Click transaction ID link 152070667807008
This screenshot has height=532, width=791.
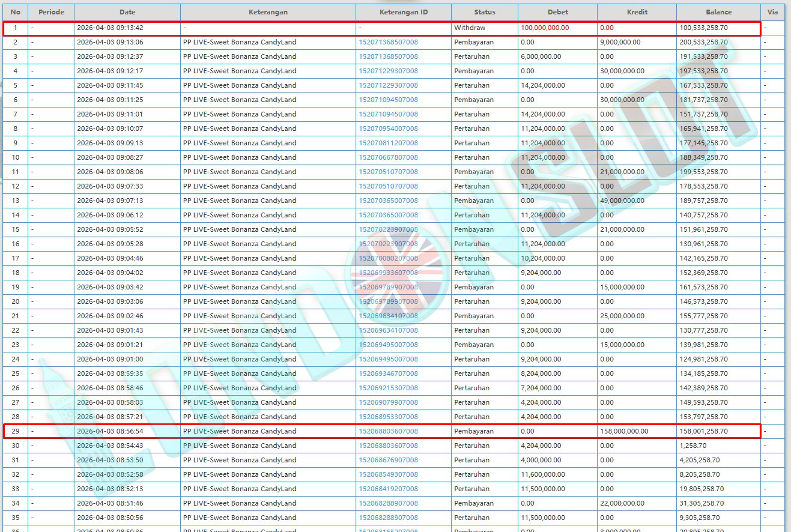pos(388,157)
